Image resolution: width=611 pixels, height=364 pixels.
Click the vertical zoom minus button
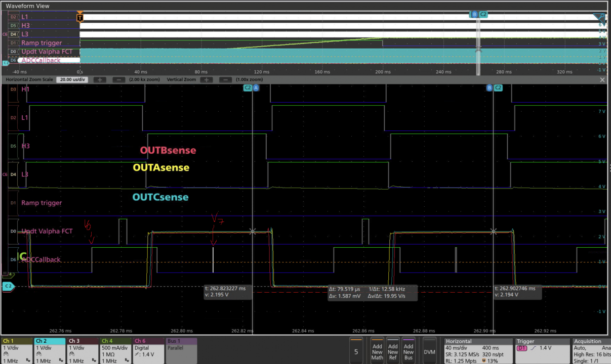tap(224, 80)
